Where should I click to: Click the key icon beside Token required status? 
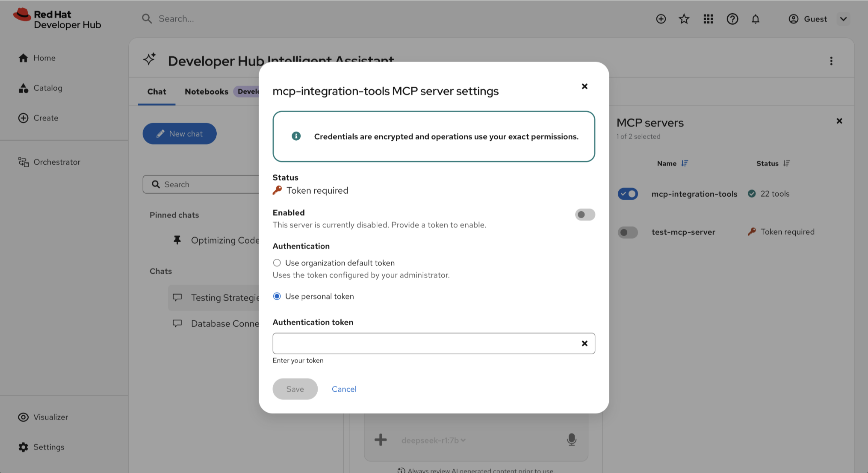pos(277,190)
